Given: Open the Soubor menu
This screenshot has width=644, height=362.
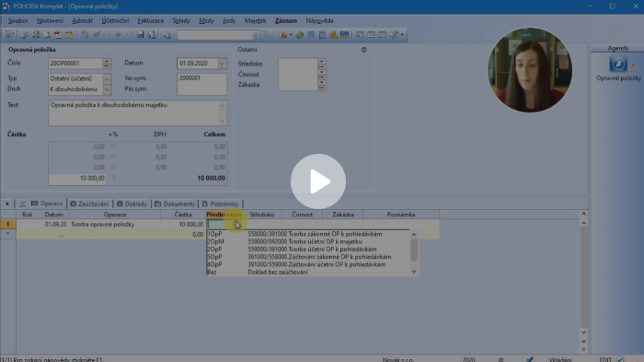Looking at the screenshot, I should pos(17,20).
